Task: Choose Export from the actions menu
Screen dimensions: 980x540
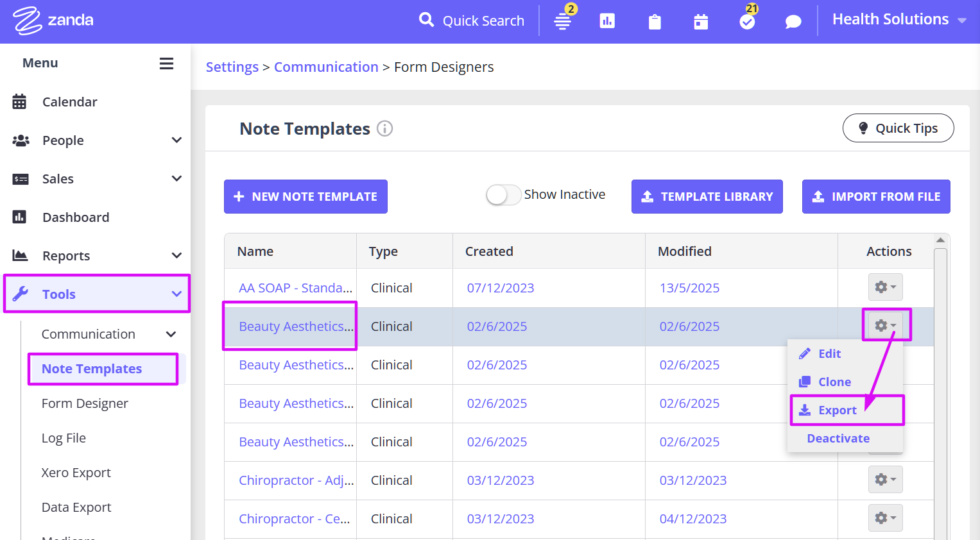Action: (836, 410)
